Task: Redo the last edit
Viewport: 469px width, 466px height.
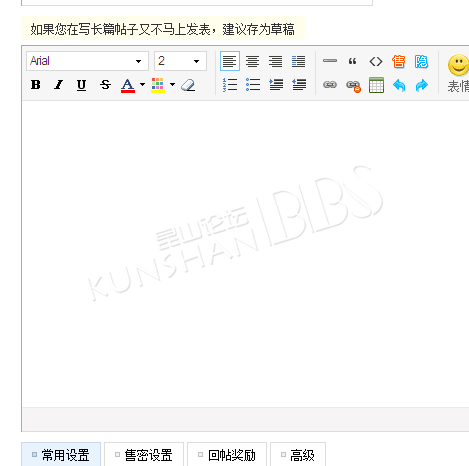Action: coord(422,85)
